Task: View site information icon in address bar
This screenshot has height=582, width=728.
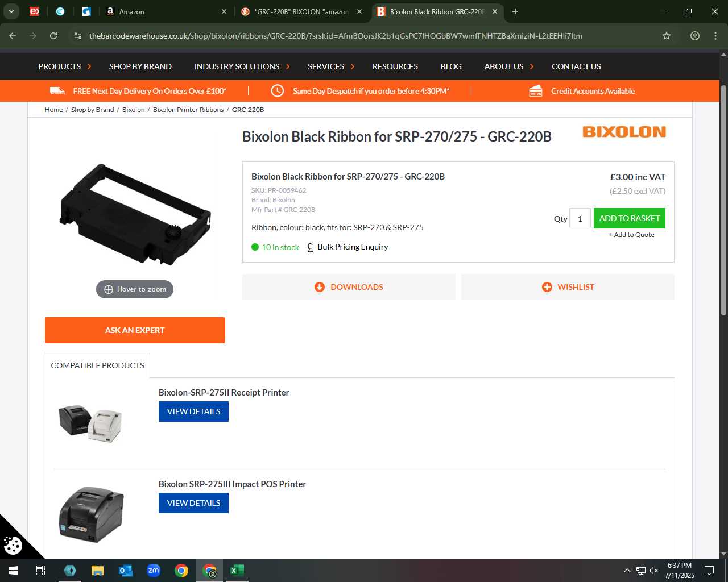Action: coord(78,36)
